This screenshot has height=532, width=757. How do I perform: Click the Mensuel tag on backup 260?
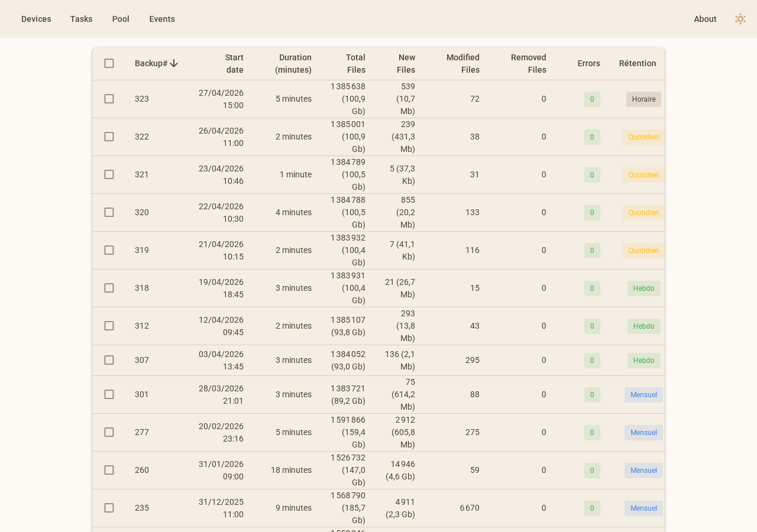tap(643, 471)
